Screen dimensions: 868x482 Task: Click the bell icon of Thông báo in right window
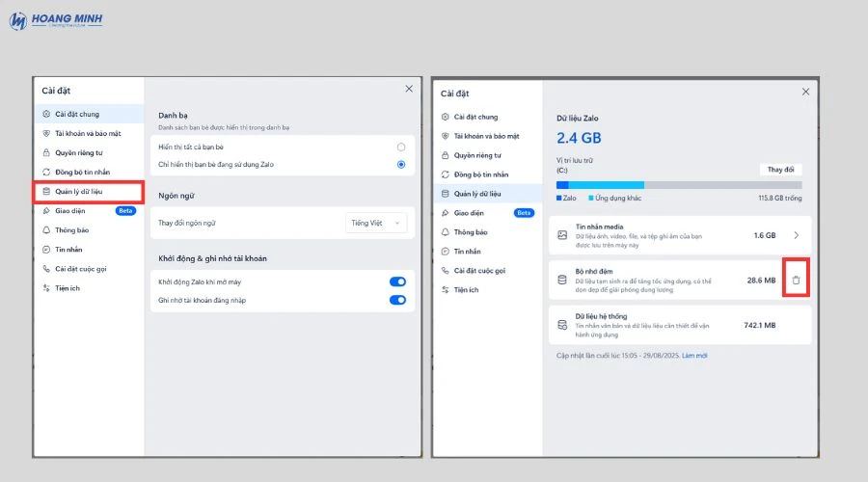[x=445, y=232]
